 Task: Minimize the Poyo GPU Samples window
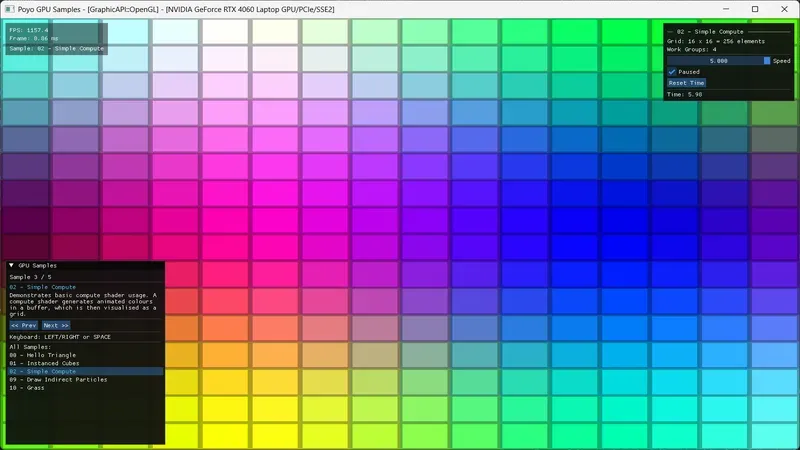726,9
